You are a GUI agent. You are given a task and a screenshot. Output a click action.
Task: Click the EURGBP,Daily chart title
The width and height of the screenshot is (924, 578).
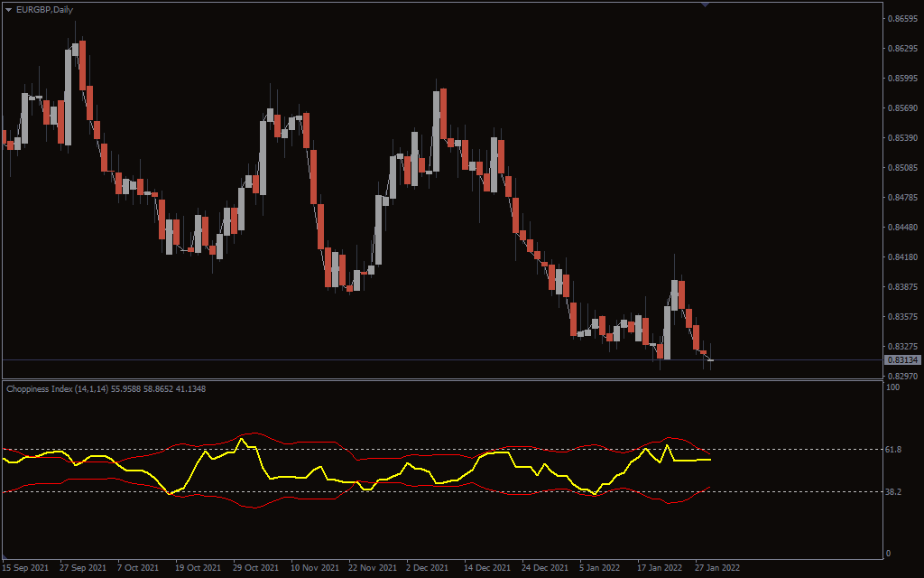[x=45, y=10]
